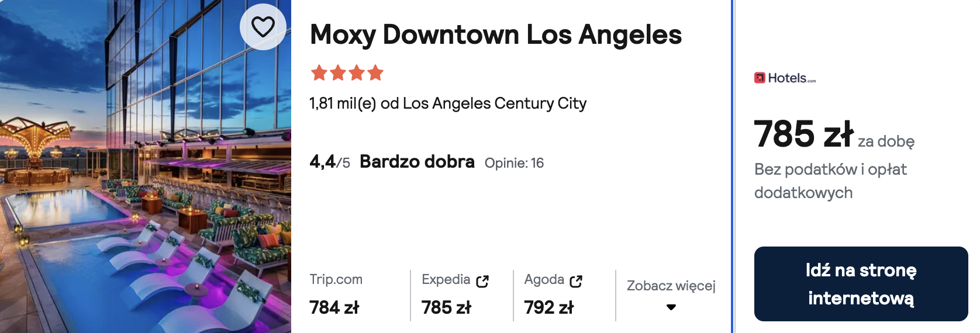Select the Expedia 785 zł price
This screenshot has height=333, width=980.
pos(446,307)
